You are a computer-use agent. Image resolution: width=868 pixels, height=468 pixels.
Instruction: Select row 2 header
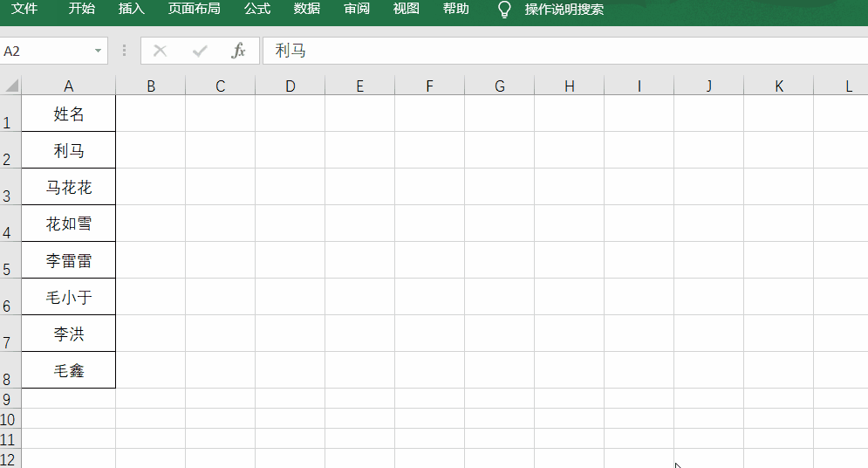coord(10,150)
